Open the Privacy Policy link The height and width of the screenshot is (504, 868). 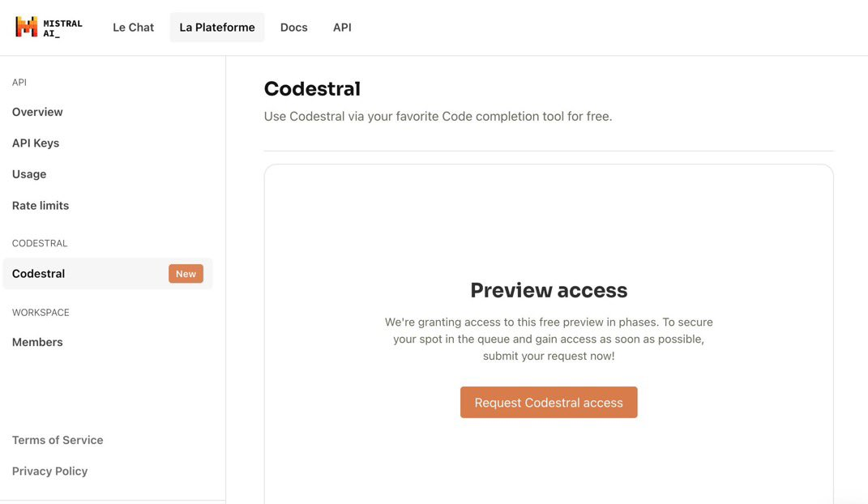coord(49,471)
